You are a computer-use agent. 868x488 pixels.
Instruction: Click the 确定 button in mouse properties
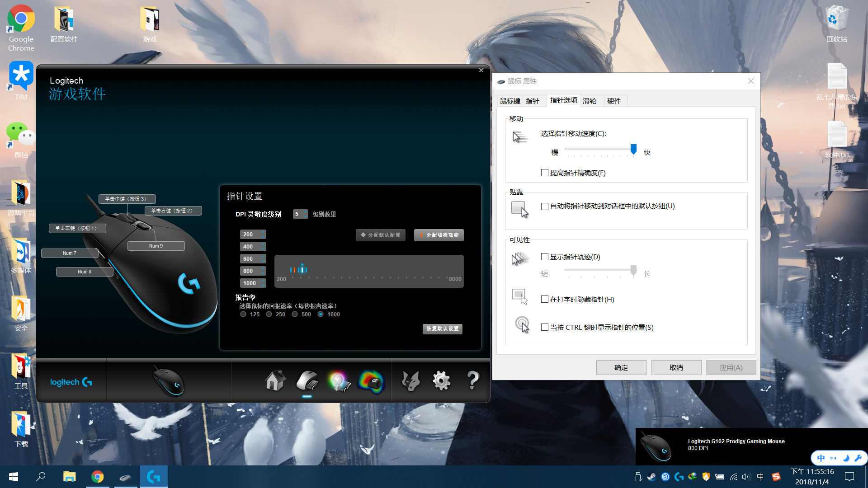coord(621,367)
